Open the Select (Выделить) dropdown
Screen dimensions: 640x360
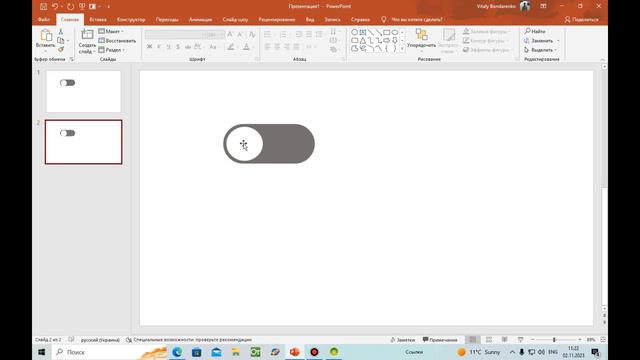click(541, 50)
